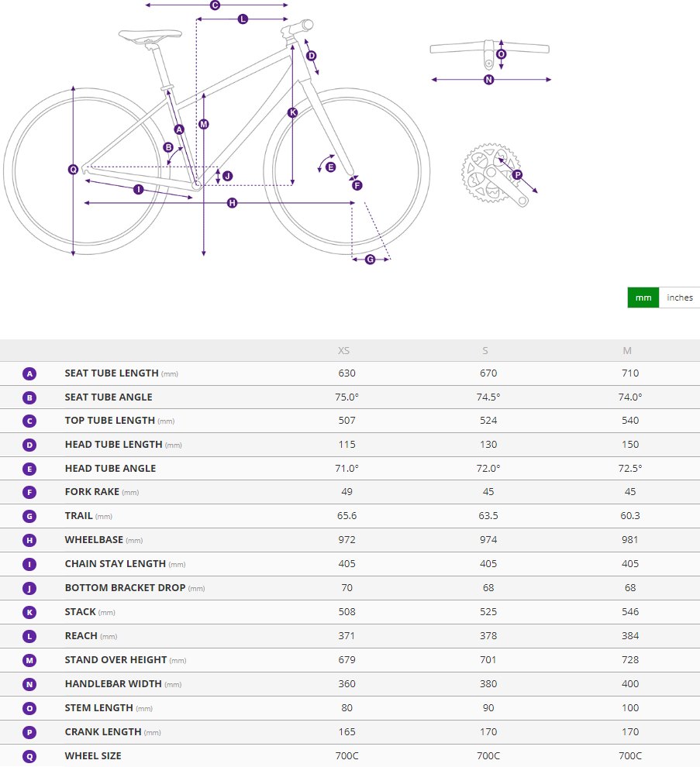700x767 pixels.
Task: Select the S size column header
Action: coord(485,351)
